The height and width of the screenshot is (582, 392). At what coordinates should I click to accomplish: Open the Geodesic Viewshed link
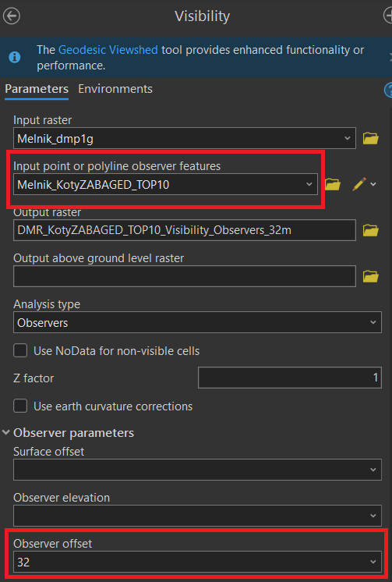click(108, 50)
